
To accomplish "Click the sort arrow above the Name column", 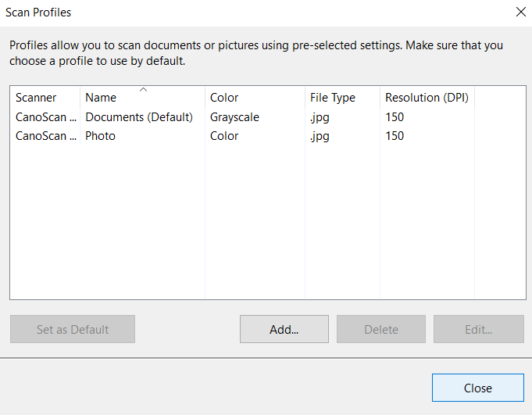I will (x=143, y=90).
